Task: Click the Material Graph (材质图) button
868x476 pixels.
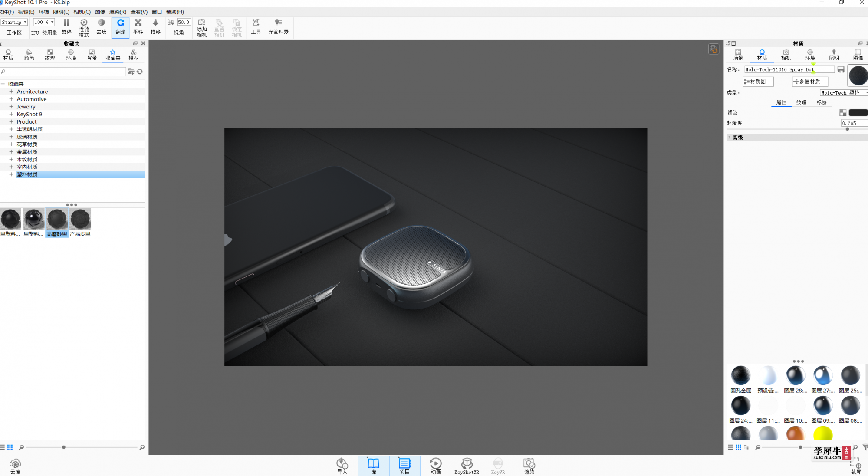Action: pyautogui.click(x=758, y=82)
